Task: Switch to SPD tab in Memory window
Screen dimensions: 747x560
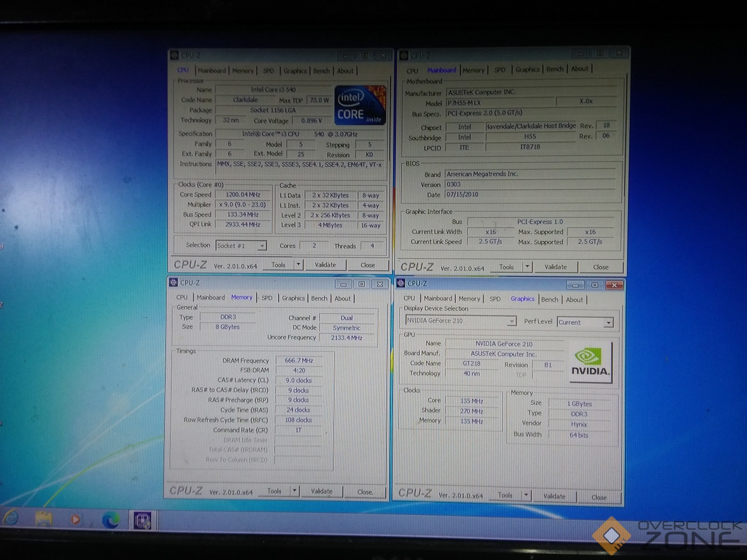Action: (267, 298)
